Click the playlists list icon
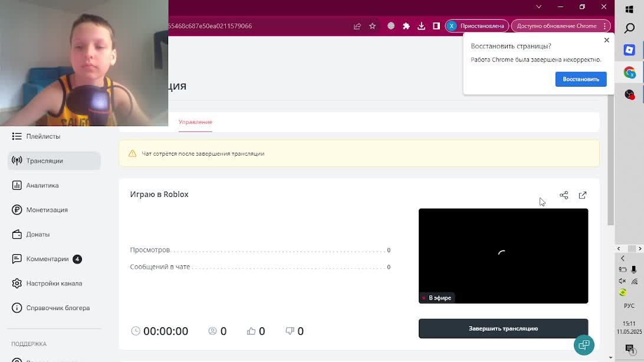 coord(17,136)
